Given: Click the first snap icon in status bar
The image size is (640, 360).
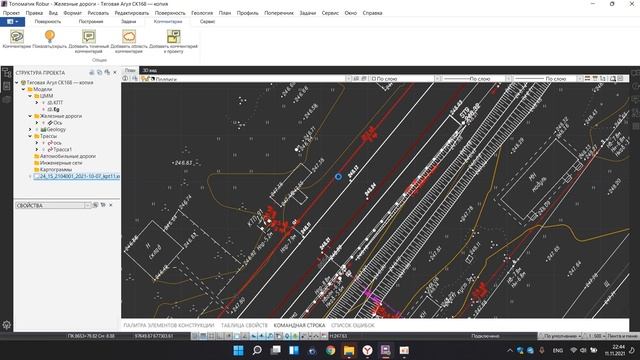Looking at the screenshot, I should coord(195,336).
